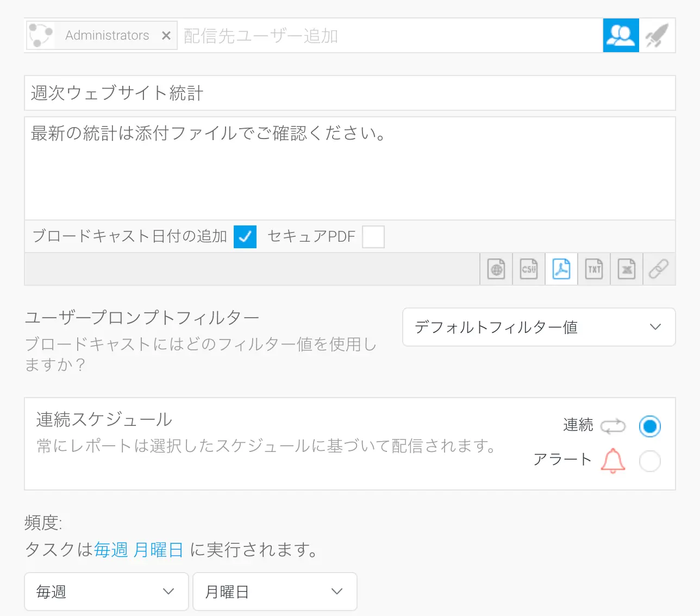Click the subject field 週次ウェブサイト統計

pos(349,93)
